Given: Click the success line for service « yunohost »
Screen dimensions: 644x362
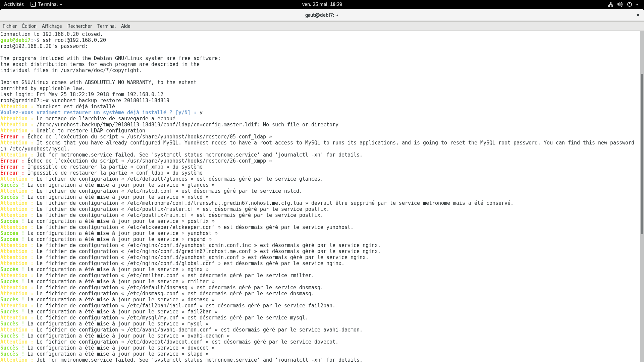Looking at the screenshot, I should (109, 233).
